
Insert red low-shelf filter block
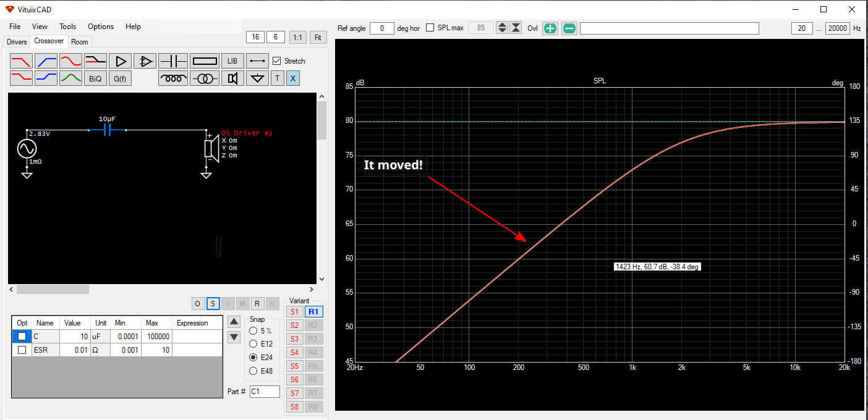(22, 78)
